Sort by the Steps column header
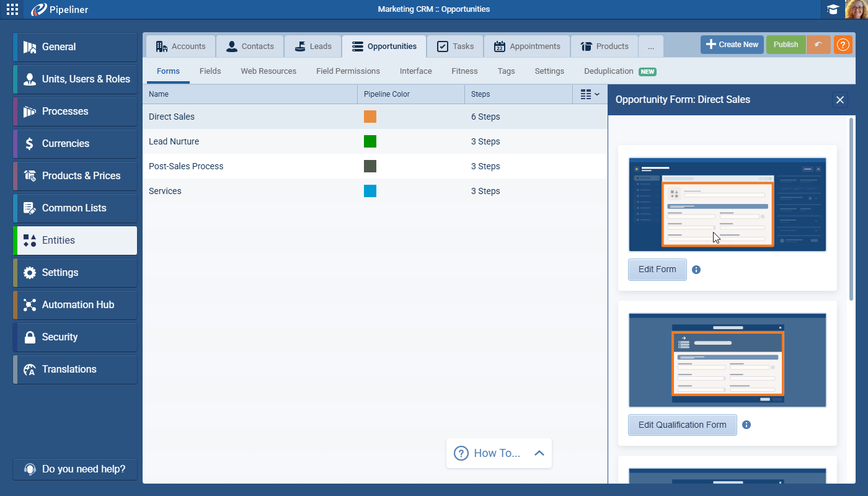 point(518,94)
